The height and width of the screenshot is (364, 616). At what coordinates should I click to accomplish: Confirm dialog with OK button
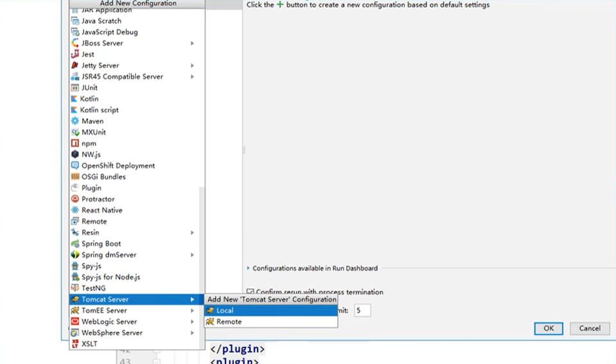[x=549, y=328]
